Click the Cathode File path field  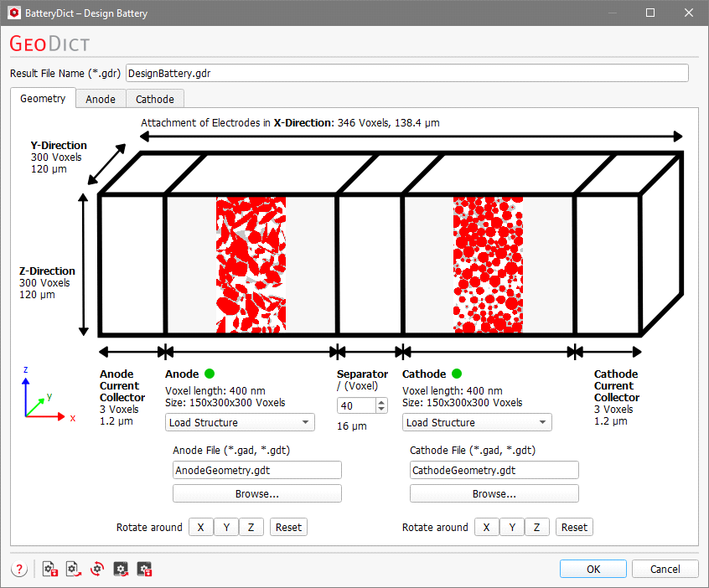494,470
